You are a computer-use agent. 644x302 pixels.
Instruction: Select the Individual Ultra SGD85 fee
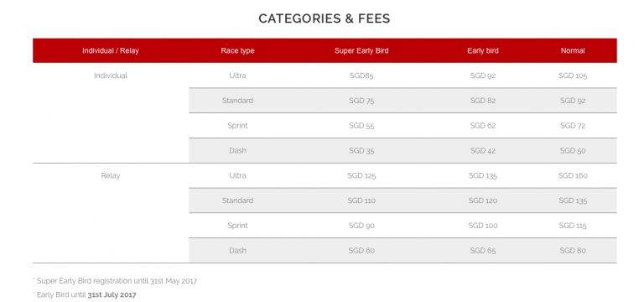361,76
